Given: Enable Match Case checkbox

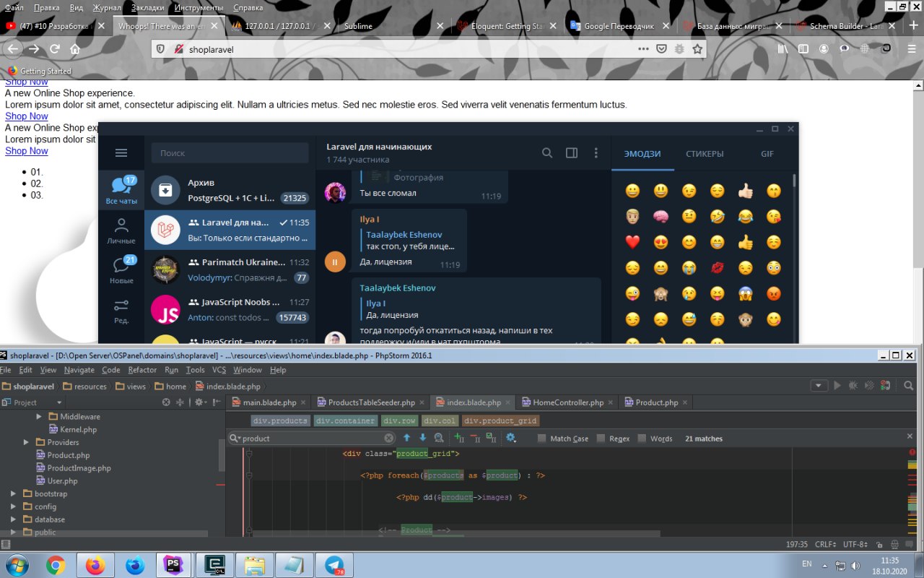Looking at the screenshot, I should [542, 439].
